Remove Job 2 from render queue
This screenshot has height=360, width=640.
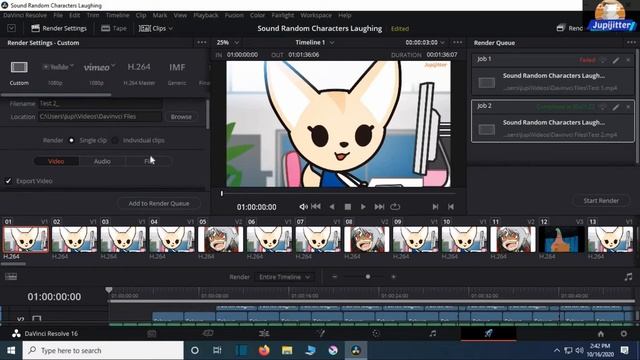tap(628, 107)
